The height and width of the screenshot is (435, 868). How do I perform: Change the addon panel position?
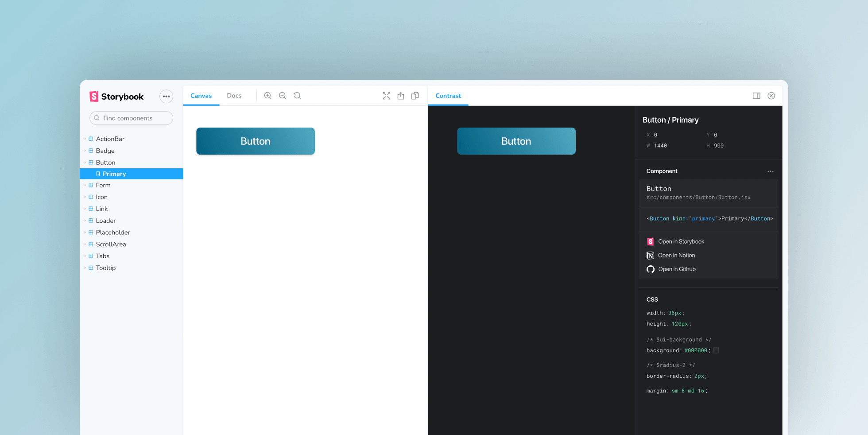pos(756,96)
